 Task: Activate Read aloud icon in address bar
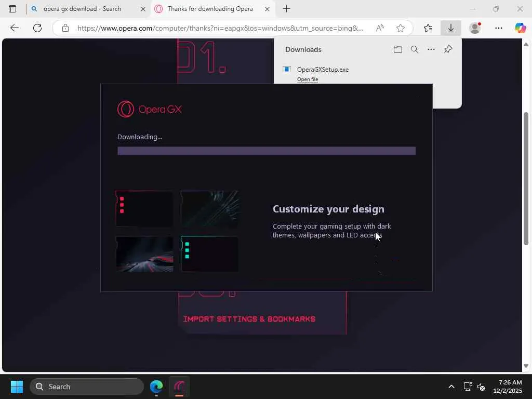(x=380, y=28)
